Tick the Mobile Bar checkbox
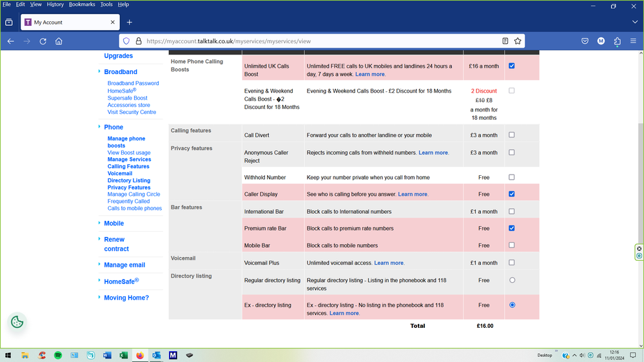 tap(512, 245)
